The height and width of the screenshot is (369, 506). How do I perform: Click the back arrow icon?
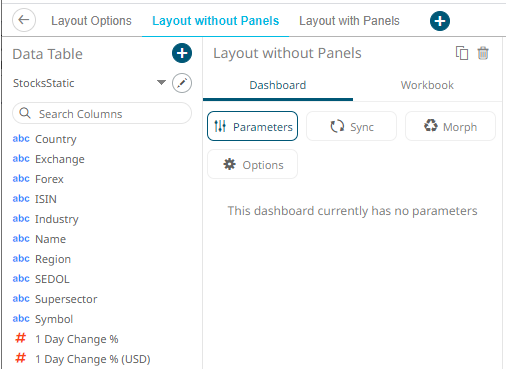(x=24, y=20)
